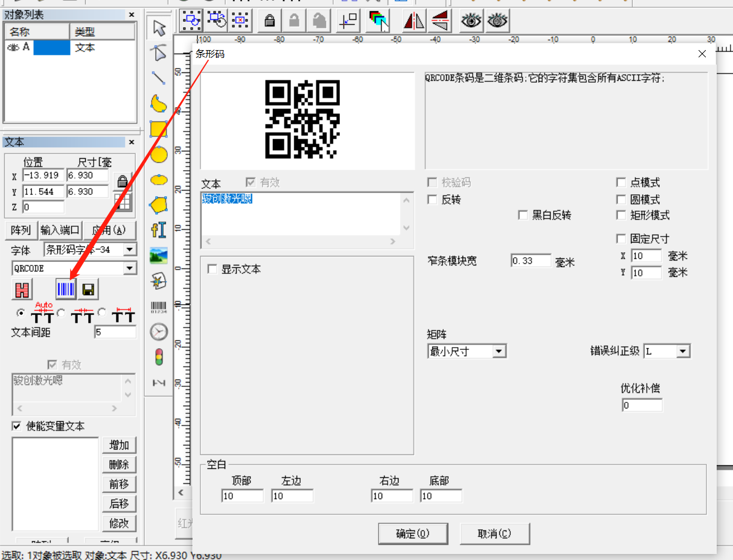Select the Rectangle drawing tool
Screen dimensions: 733x560
click(x=159, y=129)
